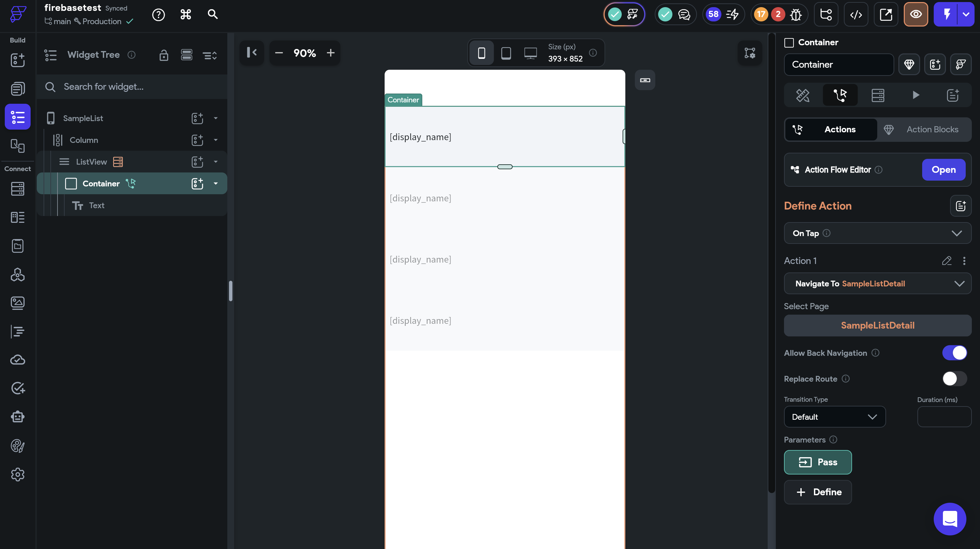Open project issues bug icon
980x549 pixels.
(796, 14)
